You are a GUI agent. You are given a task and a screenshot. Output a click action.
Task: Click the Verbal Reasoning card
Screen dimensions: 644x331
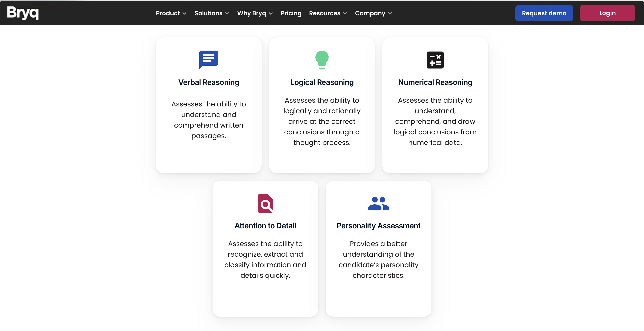coord(209,105)
